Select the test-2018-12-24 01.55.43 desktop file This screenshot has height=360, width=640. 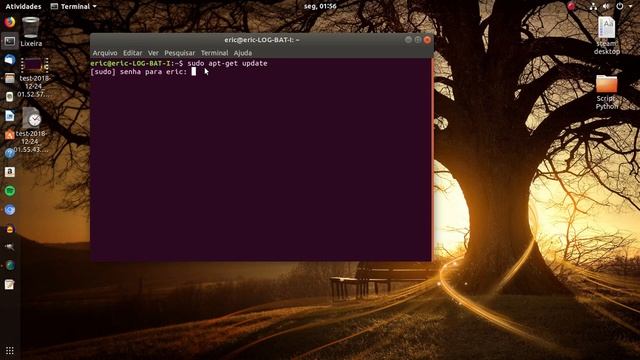click(x=31, y=130)
